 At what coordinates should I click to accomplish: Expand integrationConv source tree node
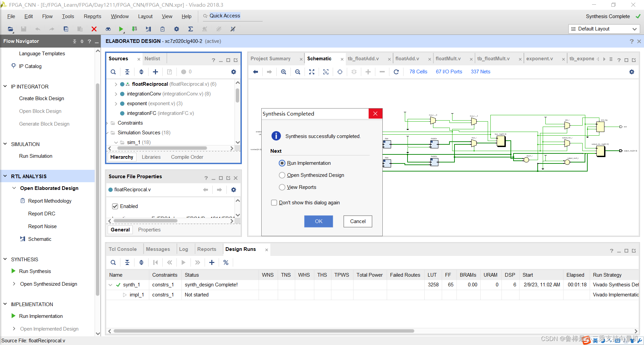[116, 94]
